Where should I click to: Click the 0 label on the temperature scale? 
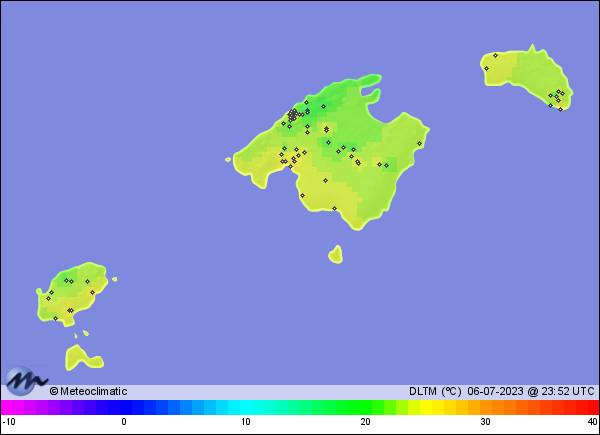pos(124,422)
